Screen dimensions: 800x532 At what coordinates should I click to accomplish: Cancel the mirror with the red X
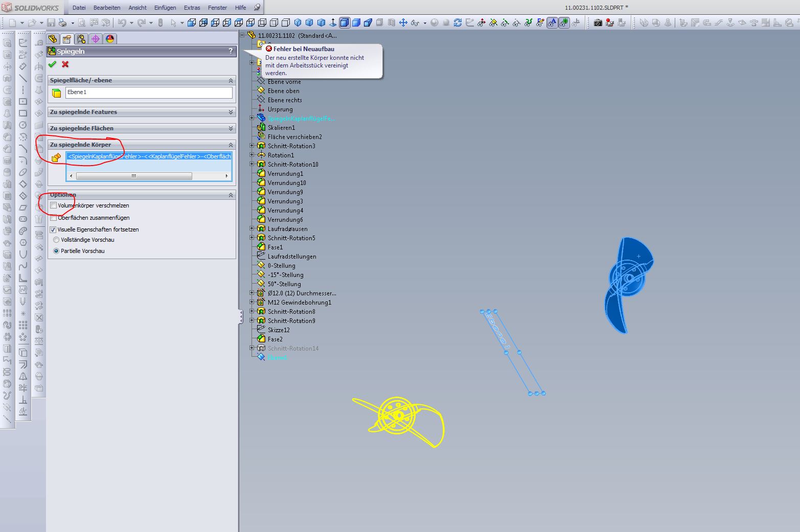pos(65,64)
